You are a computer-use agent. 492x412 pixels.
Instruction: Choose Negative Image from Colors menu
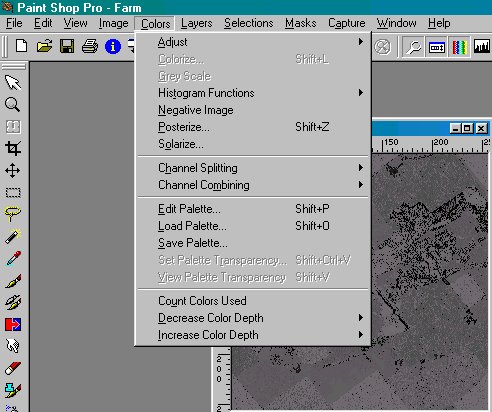[x=253, y=110]
